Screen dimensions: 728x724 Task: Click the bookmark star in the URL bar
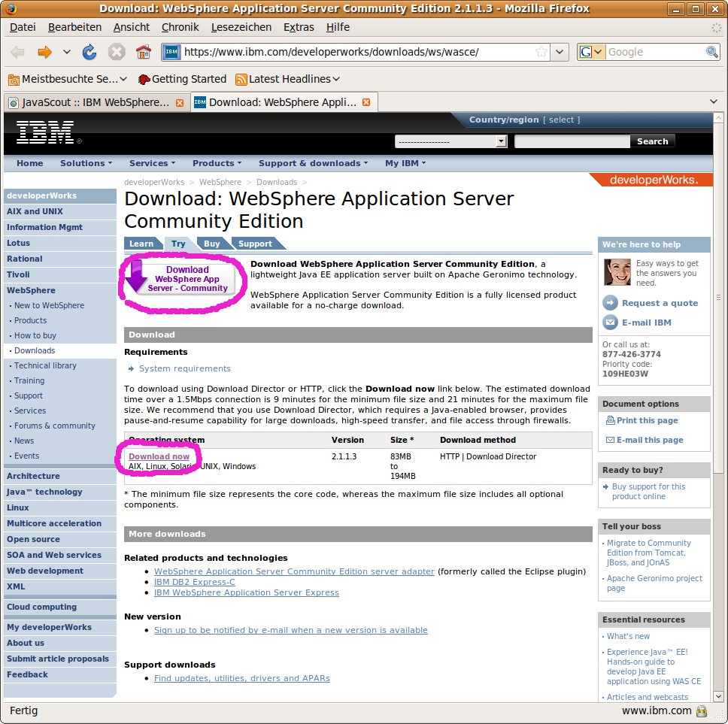click(x=541, y=52)
